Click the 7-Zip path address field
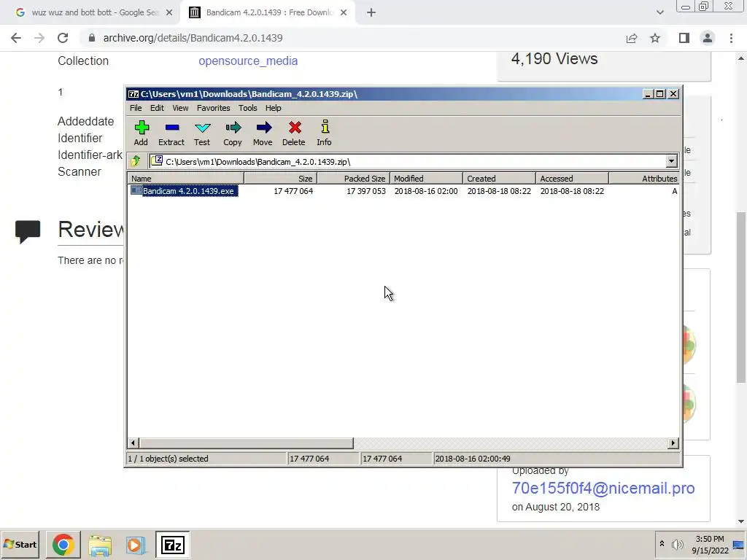The image size is (747, 560). tap(408, 161)
